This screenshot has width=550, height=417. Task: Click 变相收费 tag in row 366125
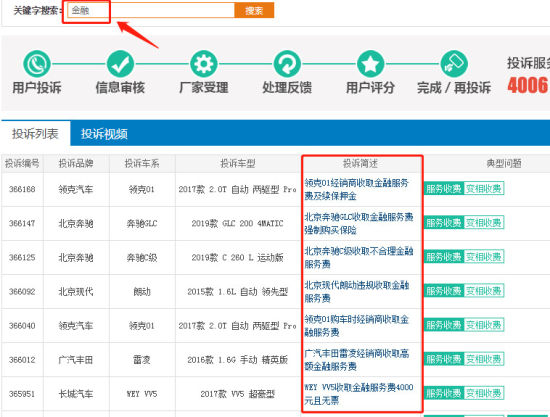click(484, 256)
